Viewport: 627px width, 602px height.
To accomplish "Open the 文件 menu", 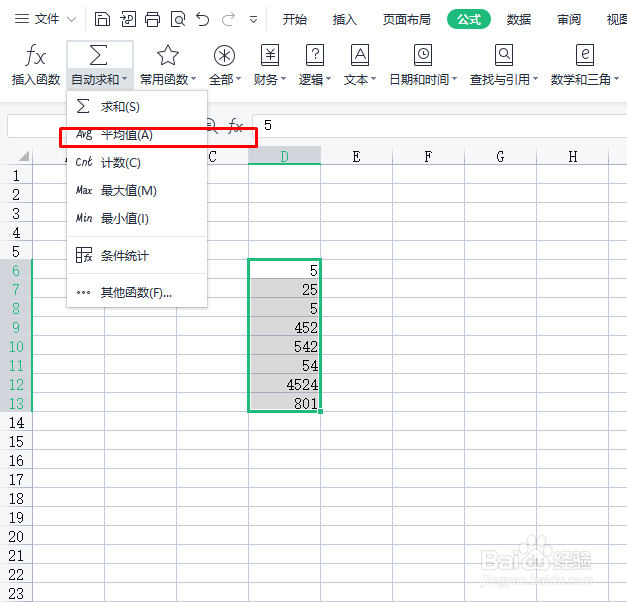I will point(37,19).
